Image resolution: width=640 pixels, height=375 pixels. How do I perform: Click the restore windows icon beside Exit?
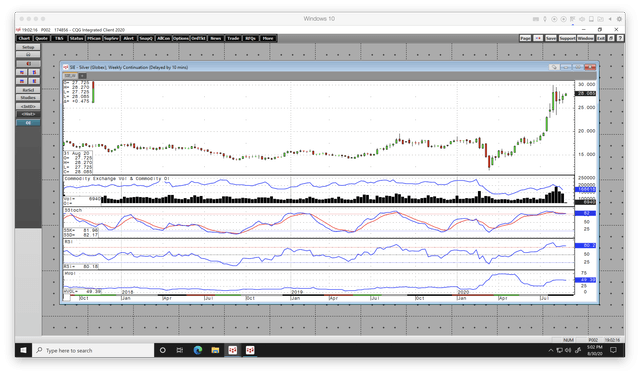coord(611,38)
